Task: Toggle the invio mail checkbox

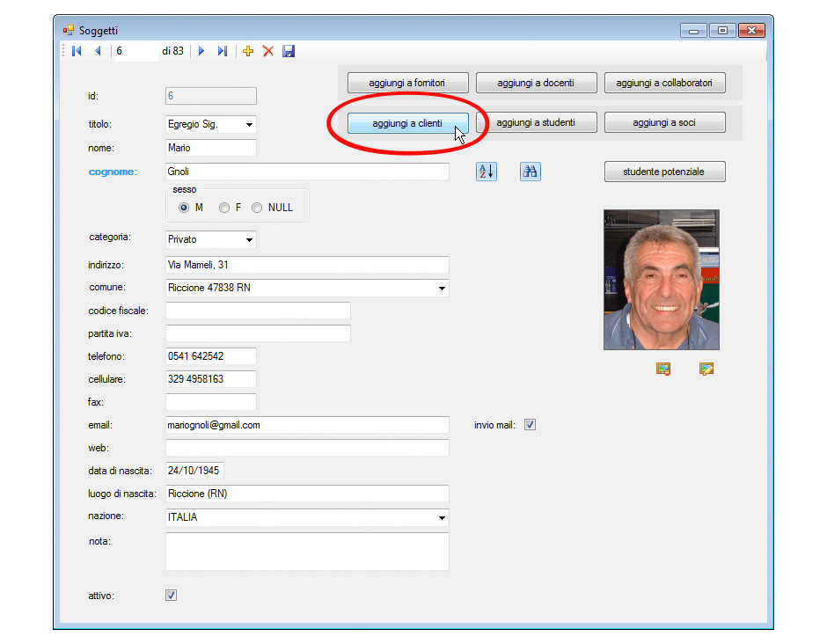Action: pos(530,425)
